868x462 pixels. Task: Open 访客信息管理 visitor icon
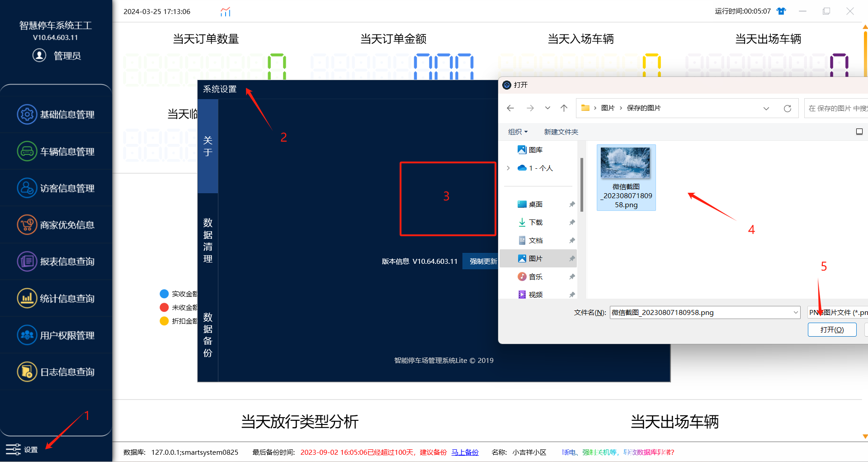27,188
